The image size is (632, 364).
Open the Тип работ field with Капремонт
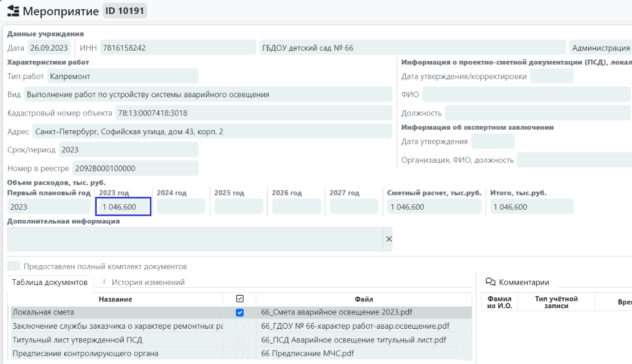click(122, 76)
